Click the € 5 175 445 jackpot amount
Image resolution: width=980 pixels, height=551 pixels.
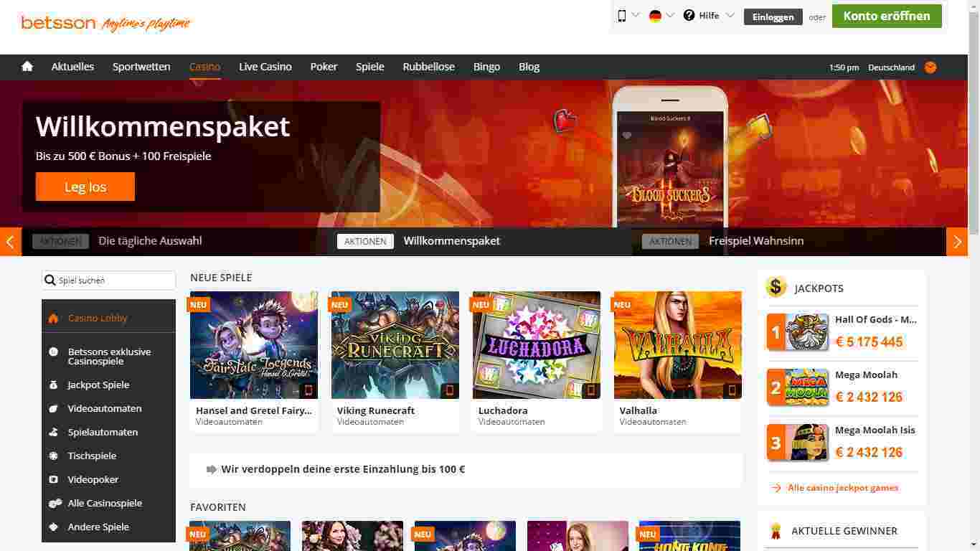click(869, 342)
